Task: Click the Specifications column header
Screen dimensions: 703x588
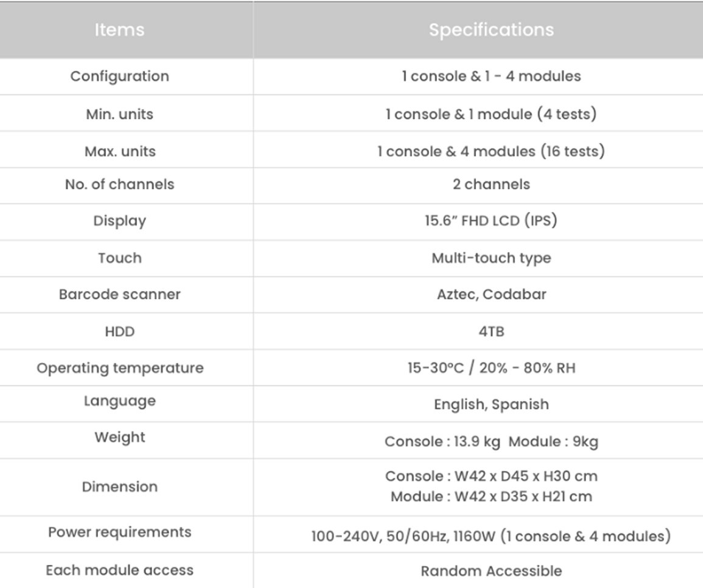Action: pyautogui.click(x=491, y=30)
